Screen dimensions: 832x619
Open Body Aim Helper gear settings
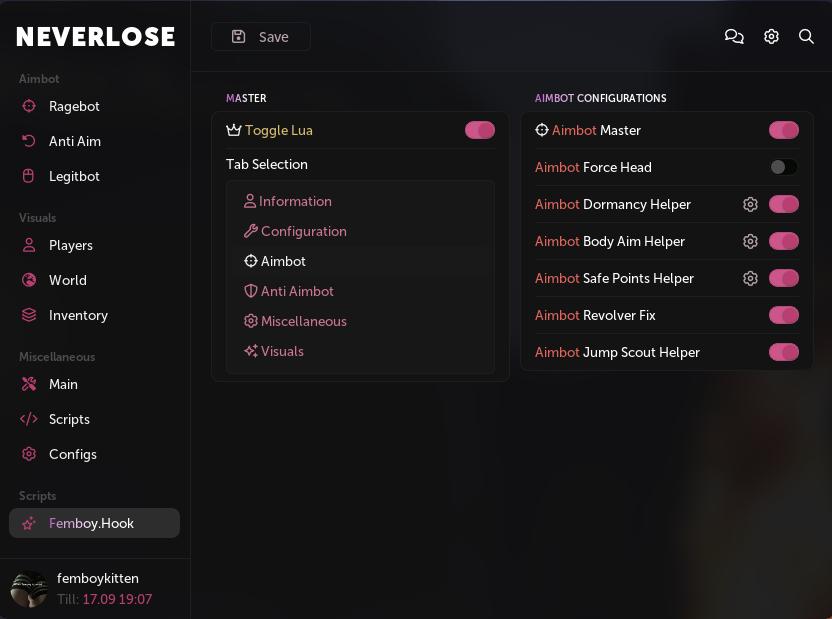pos(750,241)
